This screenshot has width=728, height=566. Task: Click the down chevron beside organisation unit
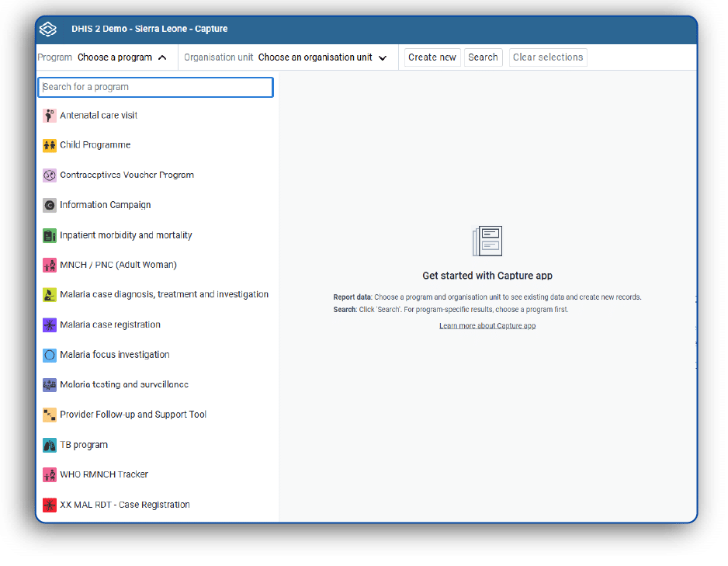pos(383,58)
